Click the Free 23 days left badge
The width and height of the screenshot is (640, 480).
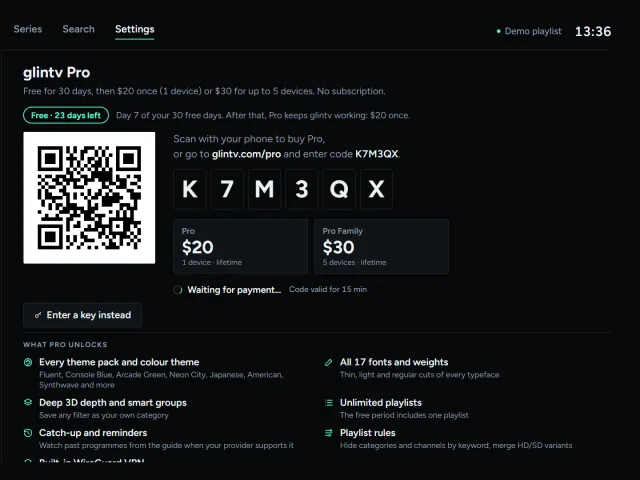pyautogui.click(x=66, y=115)
